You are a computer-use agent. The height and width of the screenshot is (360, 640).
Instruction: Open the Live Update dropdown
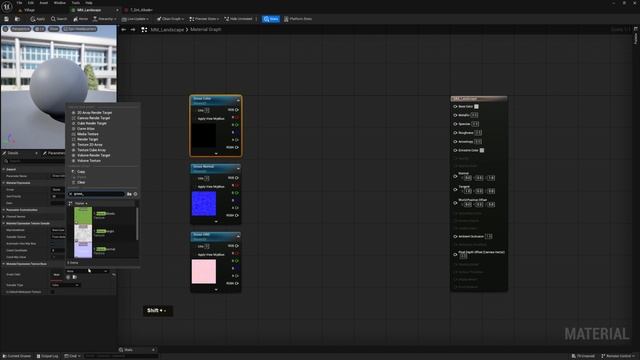tap(136, 19)
